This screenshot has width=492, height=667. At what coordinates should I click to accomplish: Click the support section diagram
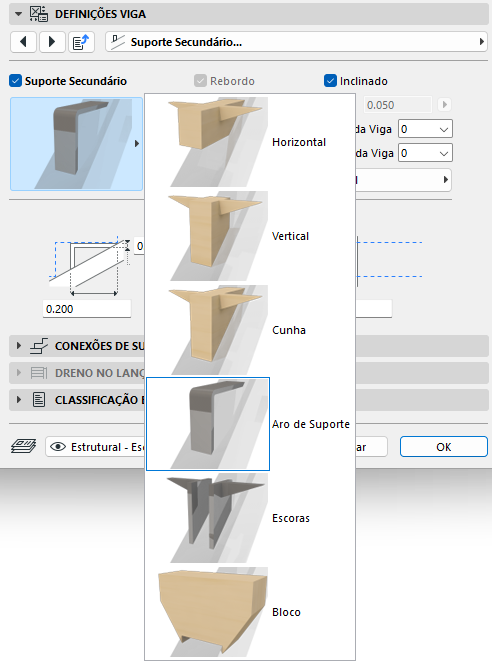pos(90,266)
